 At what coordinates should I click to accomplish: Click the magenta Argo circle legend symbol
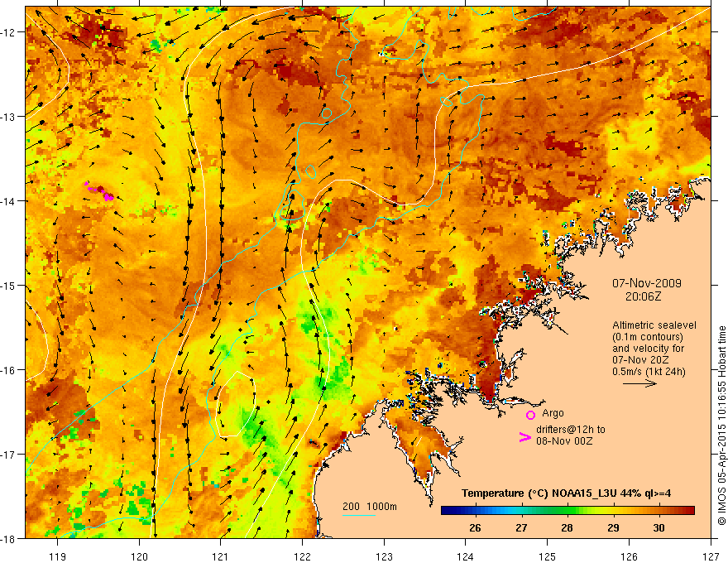click(530, 415)
